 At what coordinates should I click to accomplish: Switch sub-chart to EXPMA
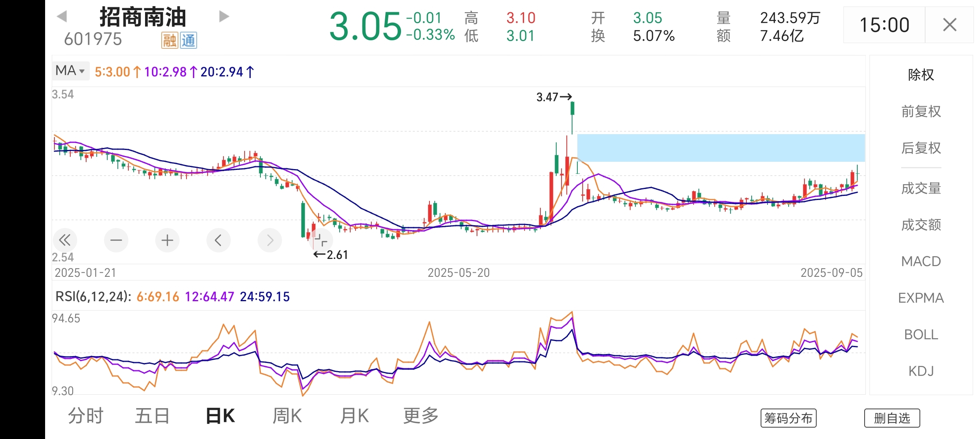(921, 298)
